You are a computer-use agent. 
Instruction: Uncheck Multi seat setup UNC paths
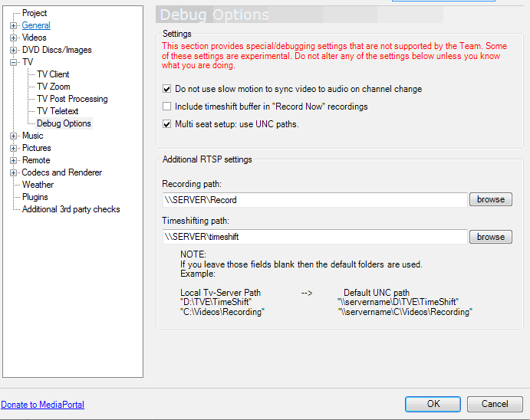pyautogui.click(x=167, y=124)
